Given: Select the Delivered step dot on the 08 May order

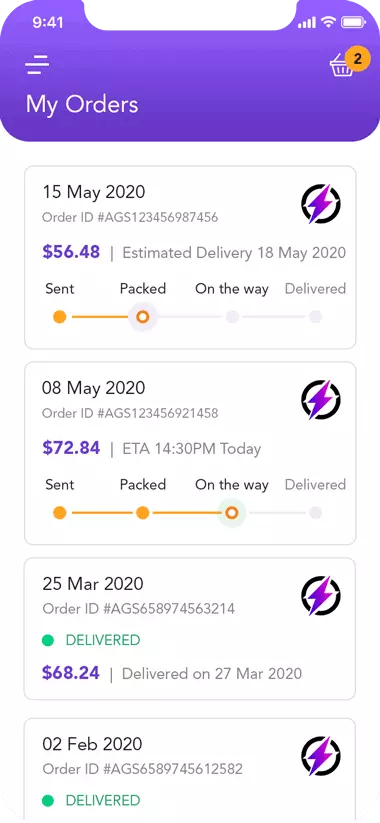Looking at the screenshot, I should pyautogui.click(x=315, y=513).
